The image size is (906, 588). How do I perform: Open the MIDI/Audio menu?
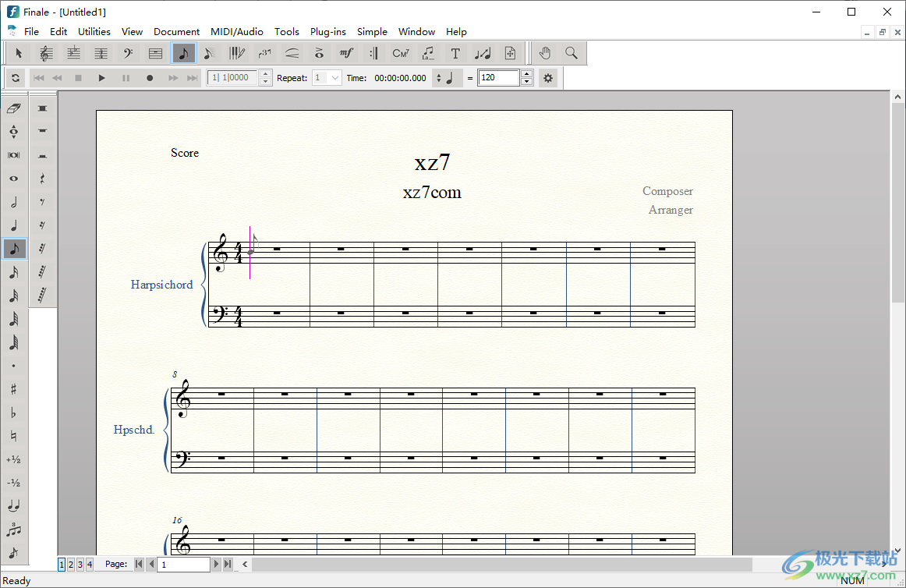pyautogui.click(x=237, y=32)
